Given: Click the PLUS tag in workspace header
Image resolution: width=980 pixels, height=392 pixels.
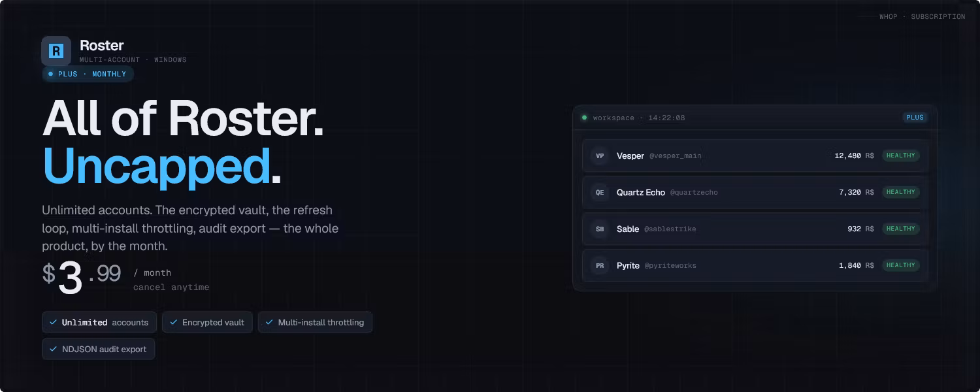Looking at the screenshot, I should [915, 118].
